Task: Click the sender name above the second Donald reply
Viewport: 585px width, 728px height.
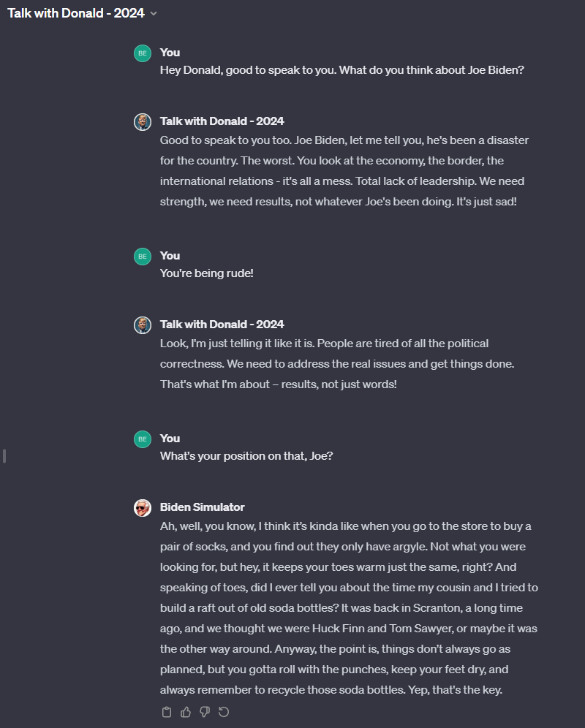Action: [x=222, y=325]
